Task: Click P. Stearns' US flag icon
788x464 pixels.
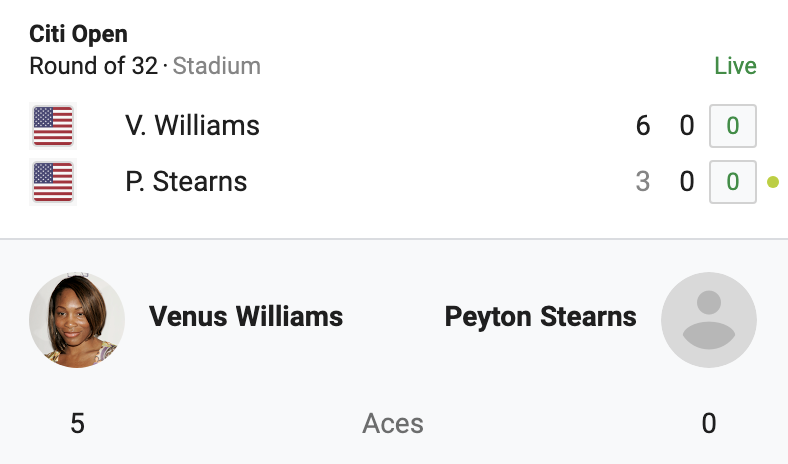Action: point(53,181)
